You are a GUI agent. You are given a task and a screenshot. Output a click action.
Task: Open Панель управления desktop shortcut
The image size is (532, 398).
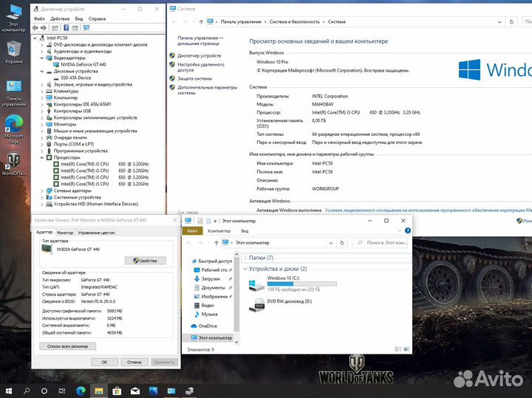point(13,93)
